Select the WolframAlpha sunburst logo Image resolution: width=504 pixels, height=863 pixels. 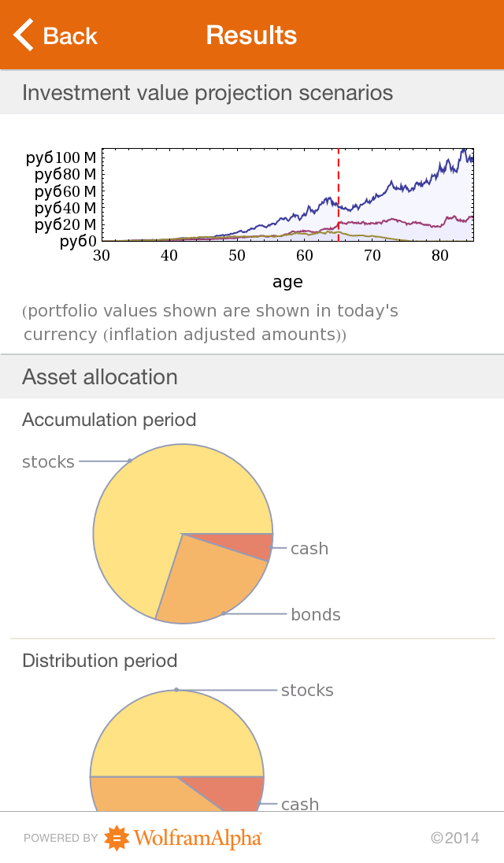click(115, 838)
